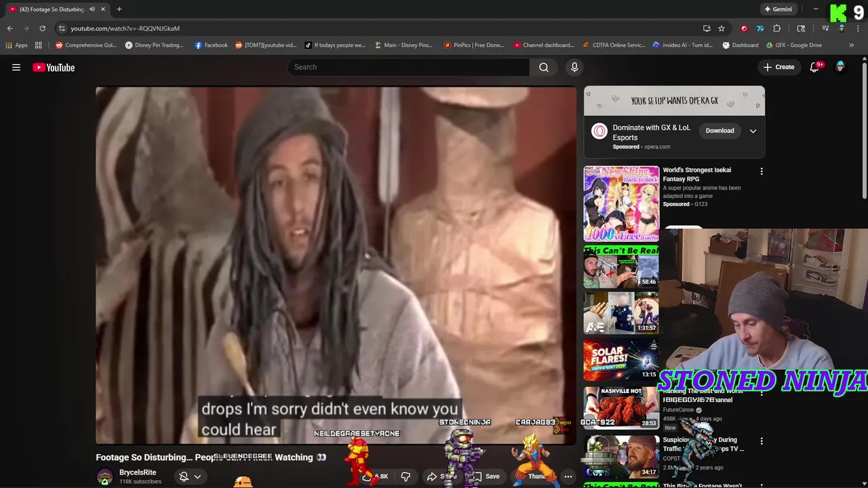Focus the YouTube Search input field

coord(409,67)
